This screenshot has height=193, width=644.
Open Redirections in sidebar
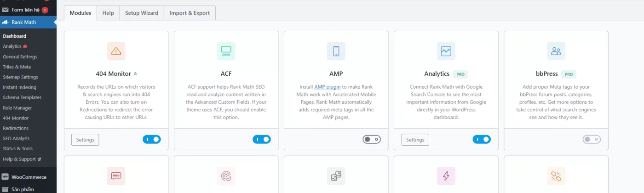[x=16, y=128]
